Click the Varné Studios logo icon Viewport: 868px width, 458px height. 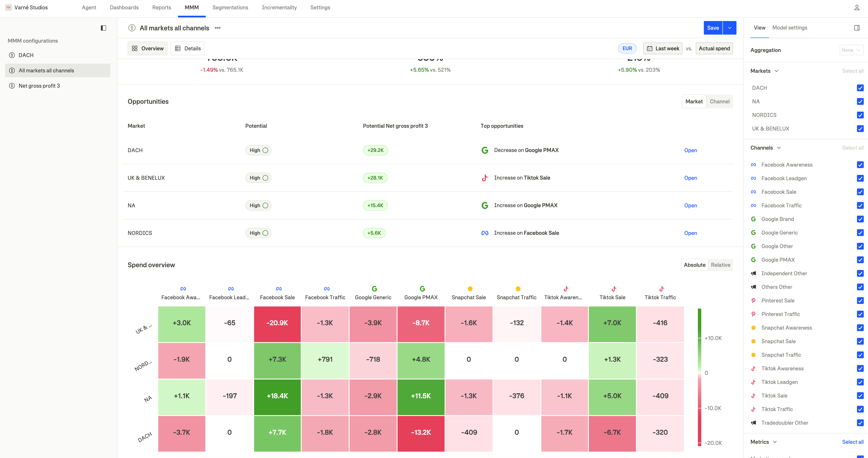(8, 7)
